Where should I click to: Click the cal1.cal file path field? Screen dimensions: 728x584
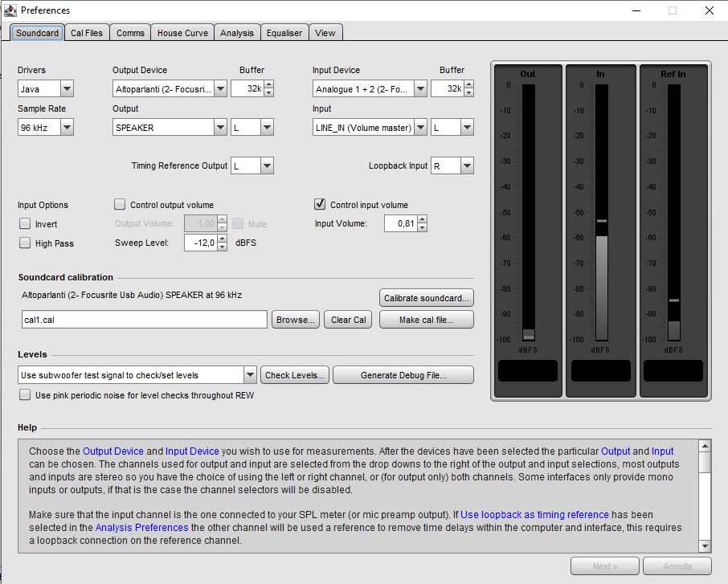(145, 320)
